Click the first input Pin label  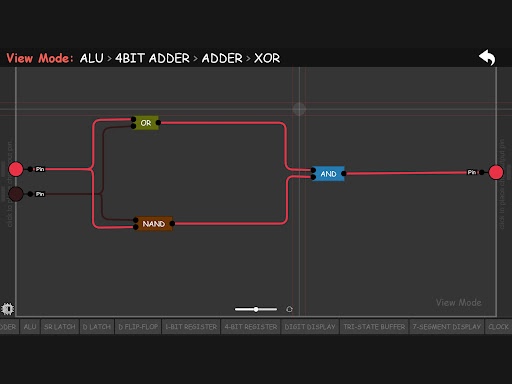point(40,169)
